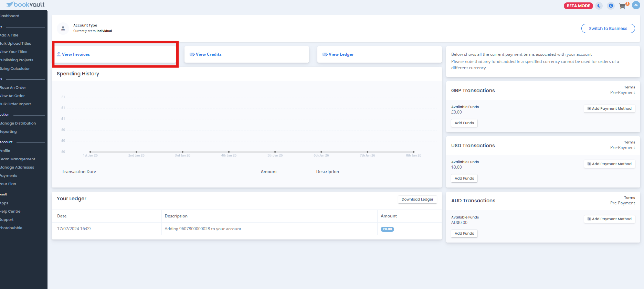Open View Credits
The width and height of the screenshot is (644, 289).
(x=209, y=54)
